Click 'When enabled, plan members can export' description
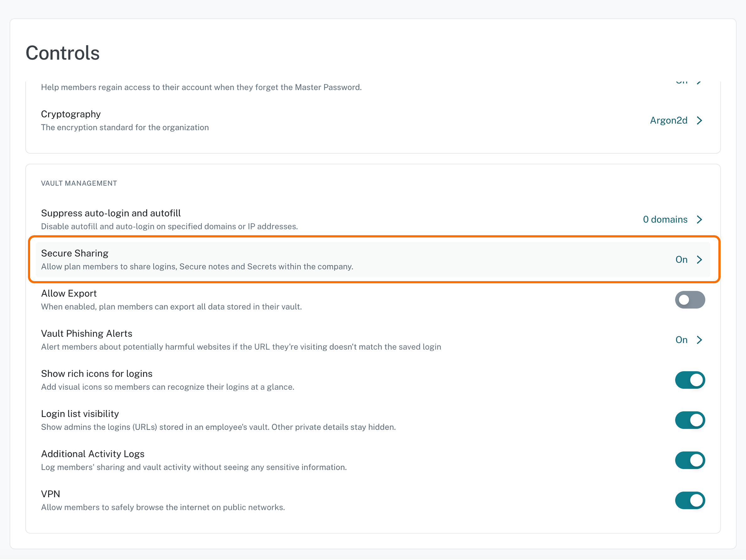 172,307
